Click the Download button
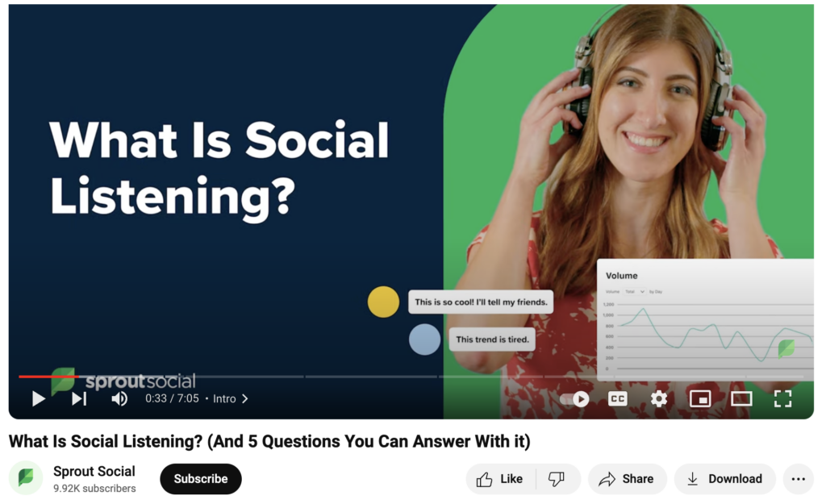The height and width of the screenshot is (504, 826). 724,478
